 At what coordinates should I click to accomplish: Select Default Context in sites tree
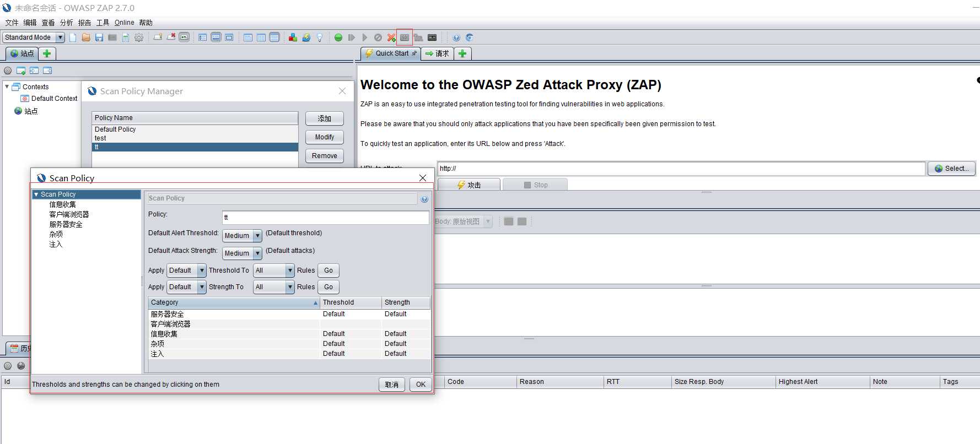pyautogui.click(x=54, y=99)
